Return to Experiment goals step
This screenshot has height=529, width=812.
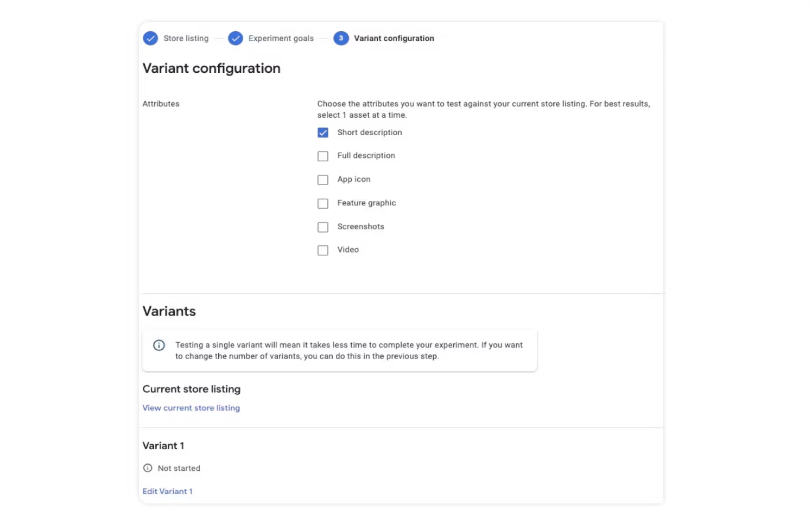click(281, 39)
